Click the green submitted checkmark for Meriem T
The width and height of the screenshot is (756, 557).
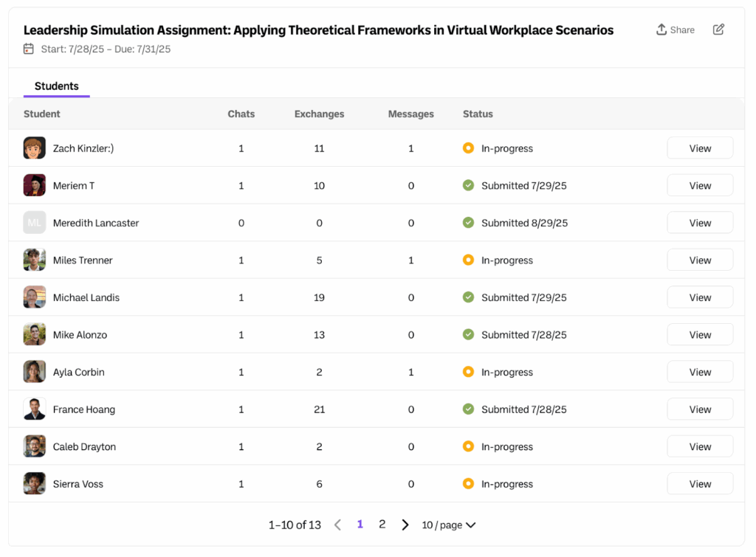point(468,186)
